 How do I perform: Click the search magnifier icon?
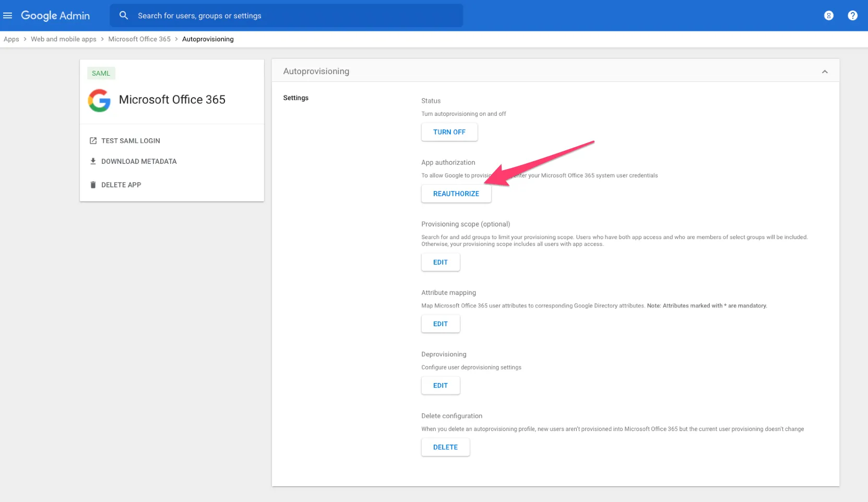click(124, 16)
